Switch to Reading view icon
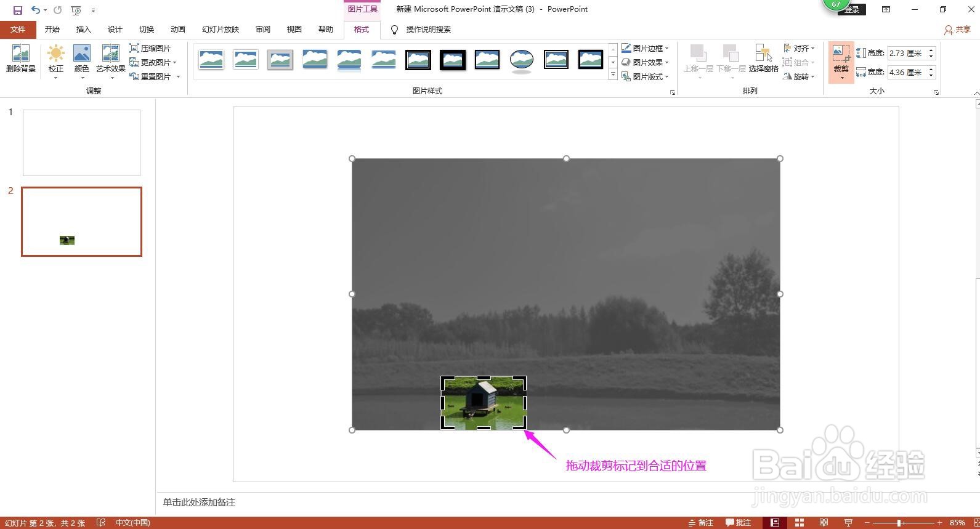 tap(824, 523)
